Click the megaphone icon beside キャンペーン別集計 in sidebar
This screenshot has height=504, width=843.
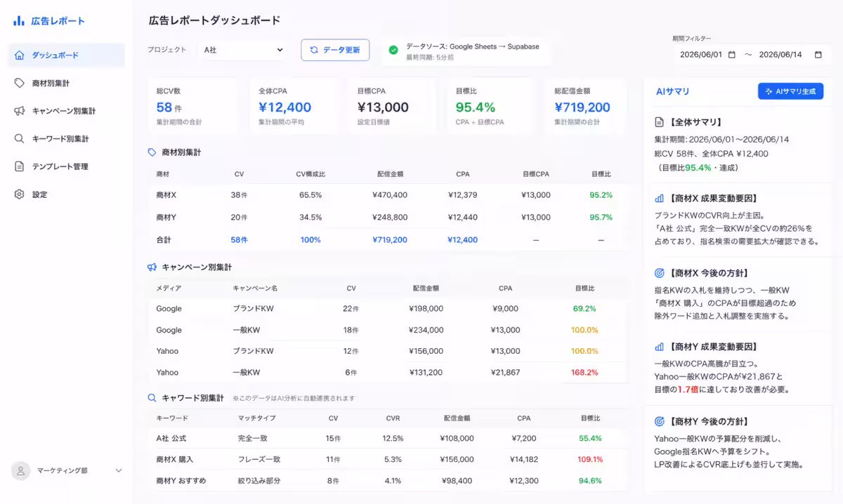(20, 111)
